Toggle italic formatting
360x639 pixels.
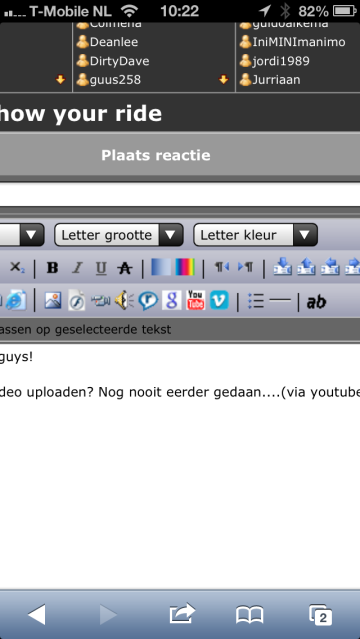pos(77,268)
